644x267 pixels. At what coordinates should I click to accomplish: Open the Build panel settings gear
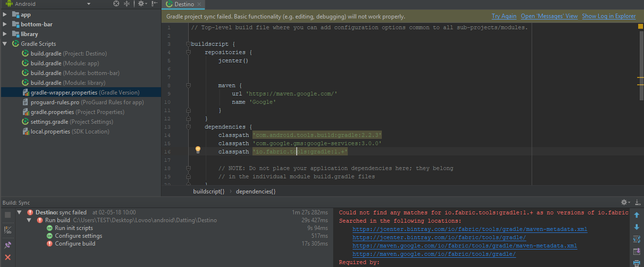pos(626,202)
